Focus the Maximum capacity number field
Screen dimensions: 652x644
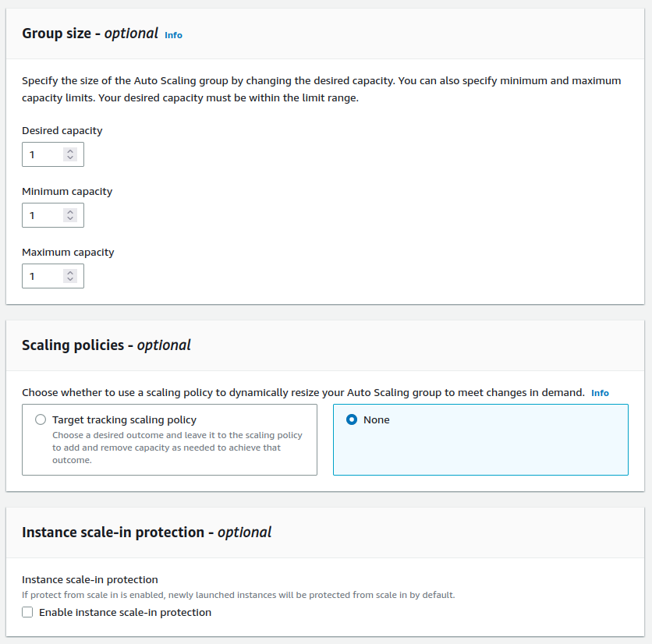coord(44,276)
